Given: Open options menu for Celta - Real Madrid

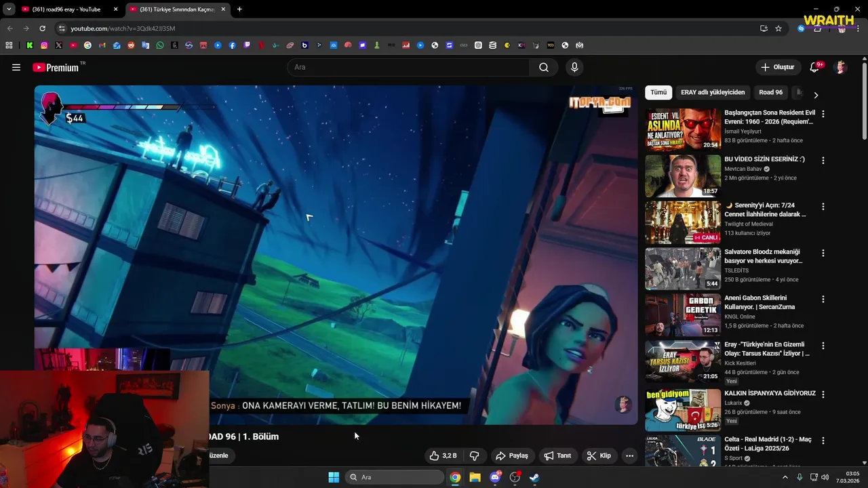Looking at the screenshot, I should click(x=823, y=441).
